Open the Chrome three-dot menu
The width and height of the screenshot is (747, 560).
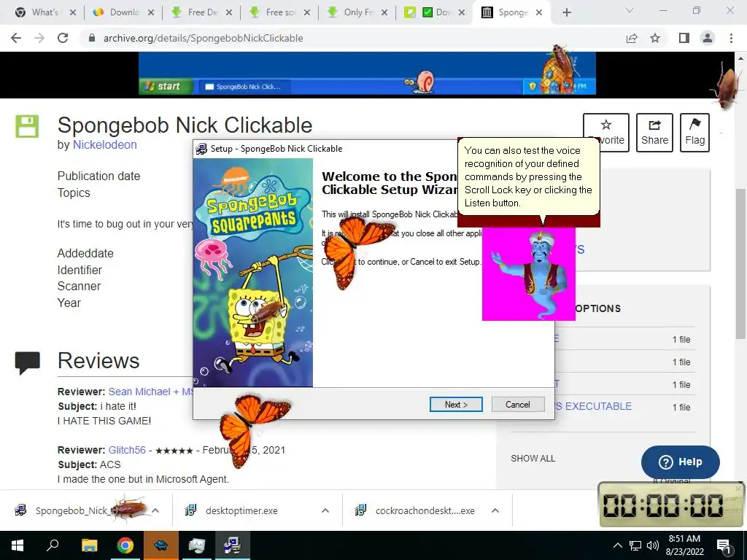pos(731,38)
